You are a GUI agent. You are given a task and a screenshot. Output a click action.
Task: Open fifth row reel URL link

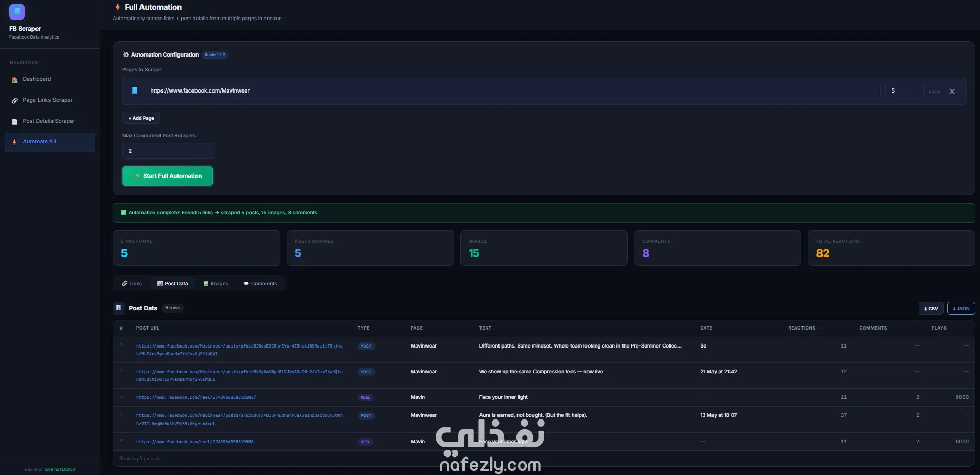(x=194, y=442)
